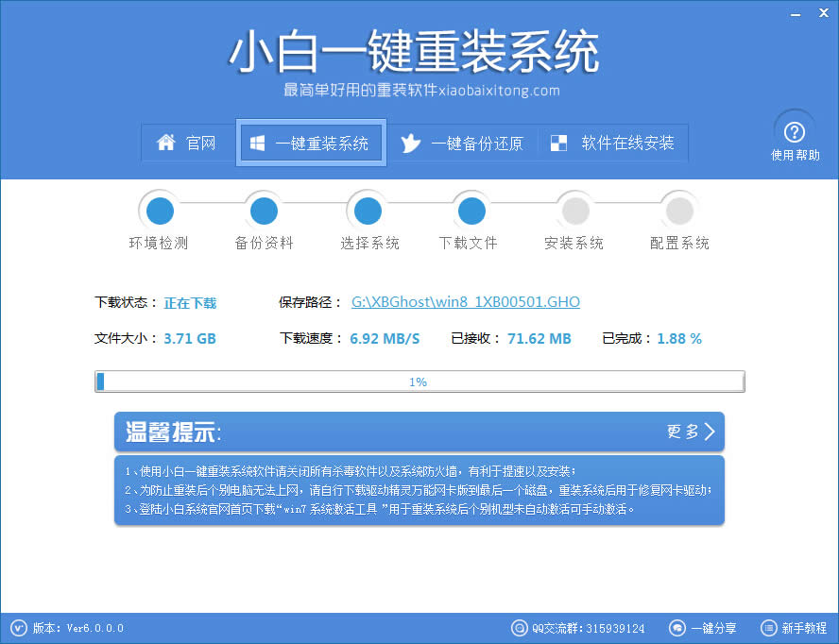The height and width of the screenshot is (644, 839).
Task: Select the 环境检测 step circle
Action: 159,211
